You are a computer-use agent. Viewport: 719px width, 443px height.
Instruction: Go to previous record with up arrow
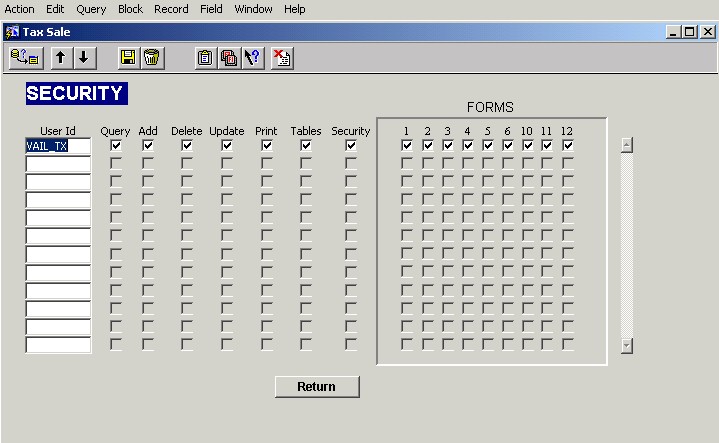(61, 58)
